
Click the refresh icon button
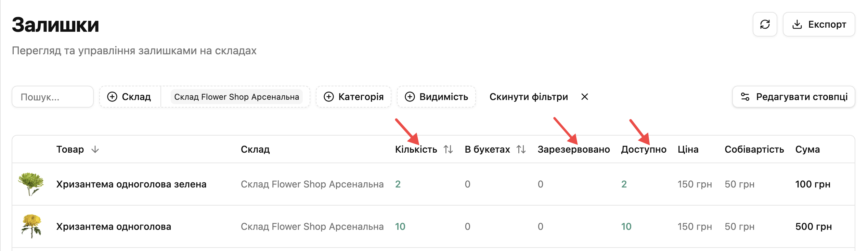[x=765, y=24]
